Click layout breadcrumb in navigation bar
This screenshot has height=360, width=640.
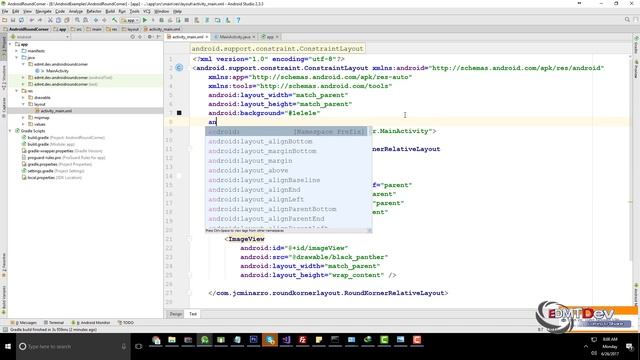click(131, 29)
